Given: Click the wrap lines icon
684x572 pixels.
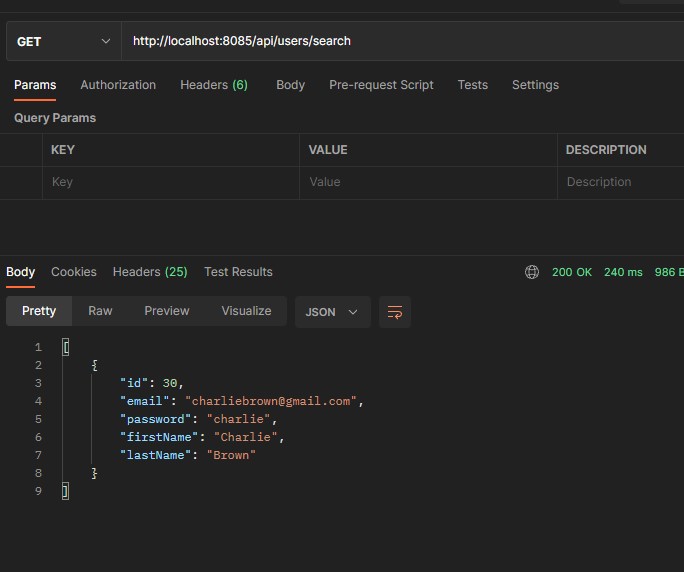Looking at the screenshot, I should point(395,312).
